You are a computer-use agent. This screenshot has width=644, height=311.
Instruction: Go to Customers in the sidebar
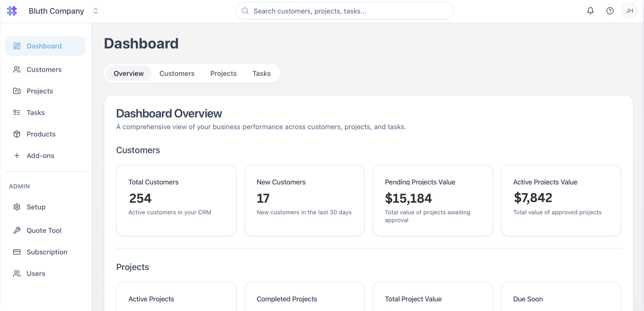[x=44, y=70]
